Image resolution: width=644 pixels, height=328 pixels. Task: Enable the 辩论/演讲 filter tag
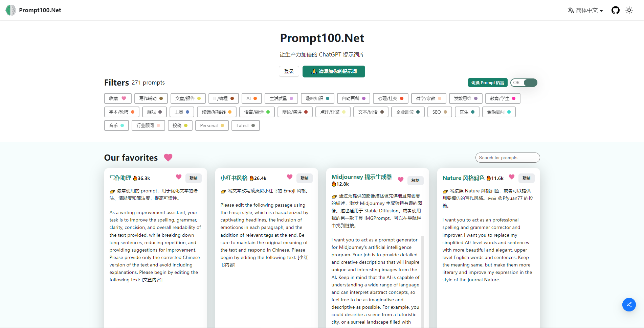(x=295, y=112)
